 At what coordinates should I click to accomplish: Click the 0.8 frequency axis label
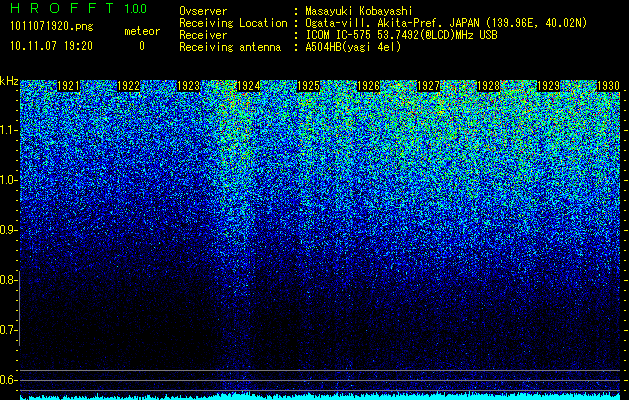[8, 280]
